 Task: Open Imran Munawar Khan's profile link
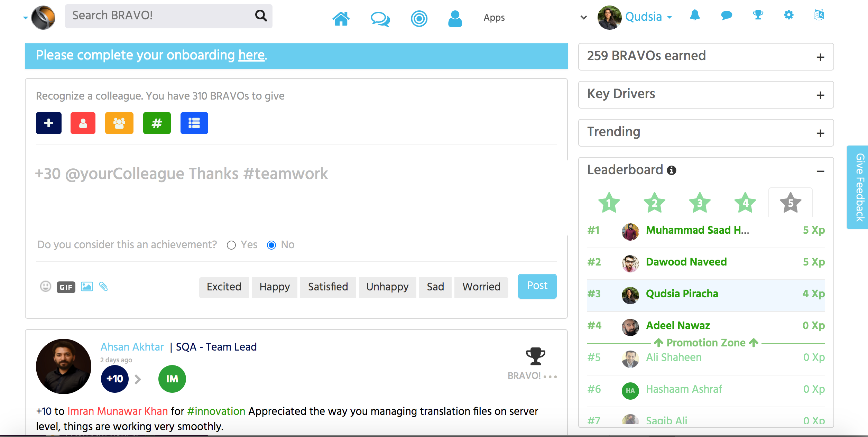(x=118, y=411)
